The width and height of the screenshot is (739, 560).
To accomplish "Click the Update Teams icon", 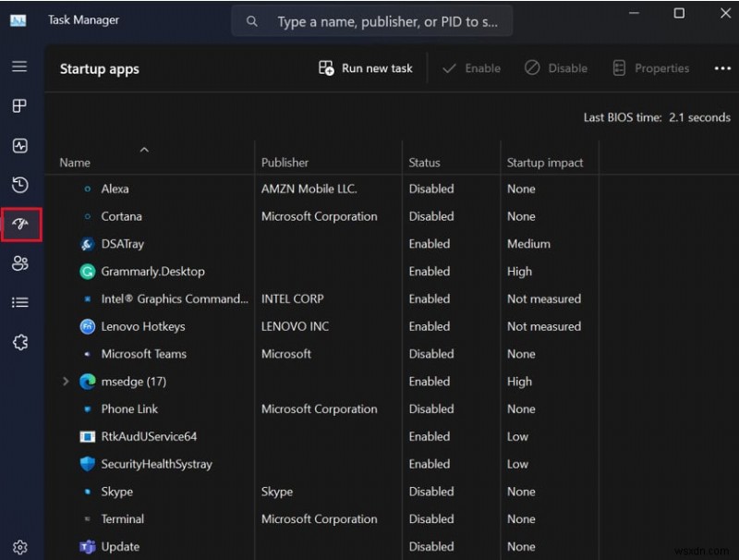I will 87,547.
